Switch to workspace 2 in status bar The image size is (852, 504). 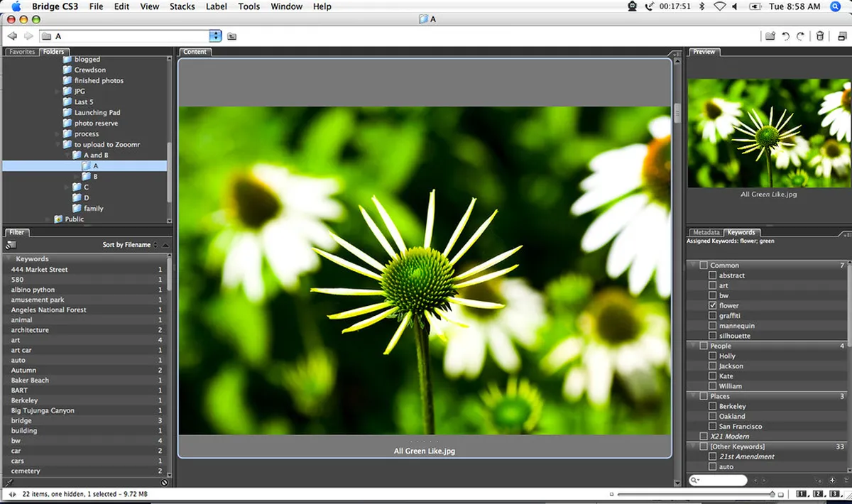click(x=818, y=493)
